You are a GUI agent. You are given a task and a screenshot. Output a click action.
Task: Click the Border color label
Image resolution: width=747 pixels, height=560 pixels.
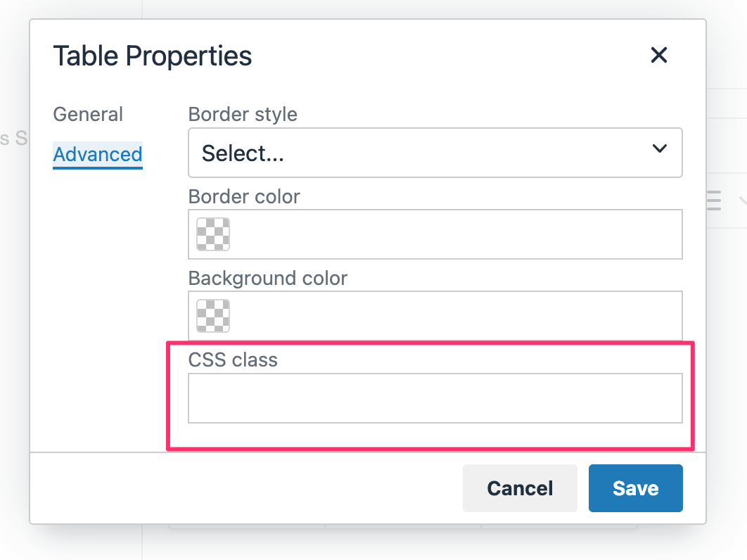click(x=244, y=197)
